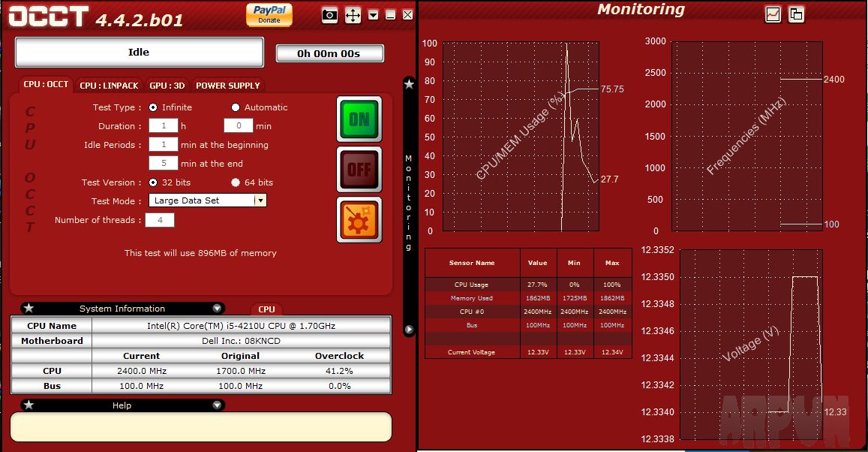Click the "Sensor Name" column header
Screen dimensions: 868x452
[472, 263]
